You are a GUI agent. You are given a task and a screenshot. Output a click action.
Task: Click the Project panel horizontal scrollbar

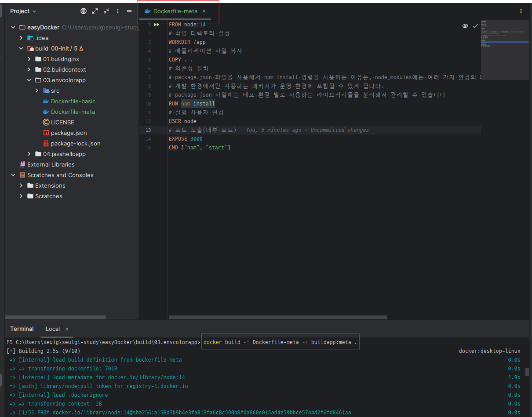[55, 317]
